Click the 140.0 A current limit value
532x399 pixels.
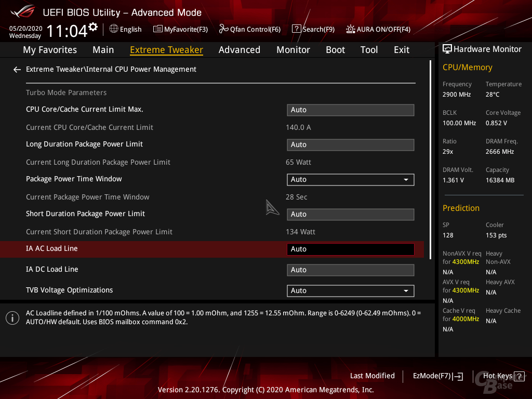pyautogui.click(x=298, y=128)
